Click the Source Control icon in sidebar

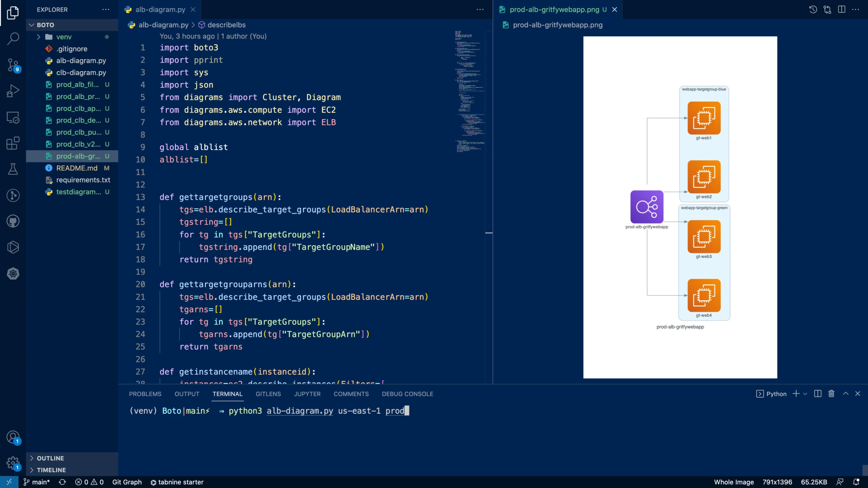point(13,65)
